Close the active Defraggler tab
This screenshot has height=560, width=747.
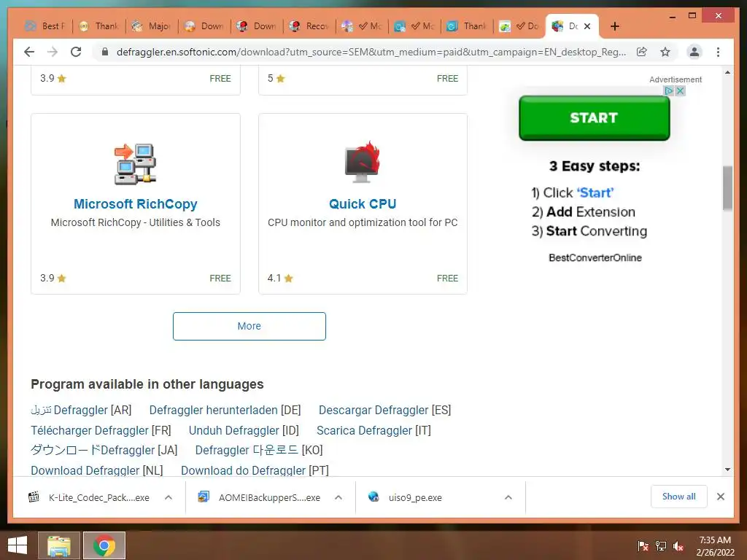587,26
